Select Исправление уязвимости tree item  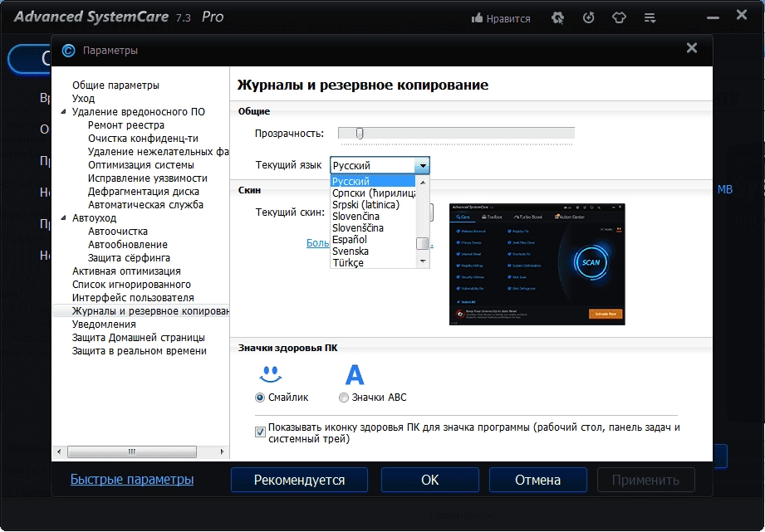[147, 178]
